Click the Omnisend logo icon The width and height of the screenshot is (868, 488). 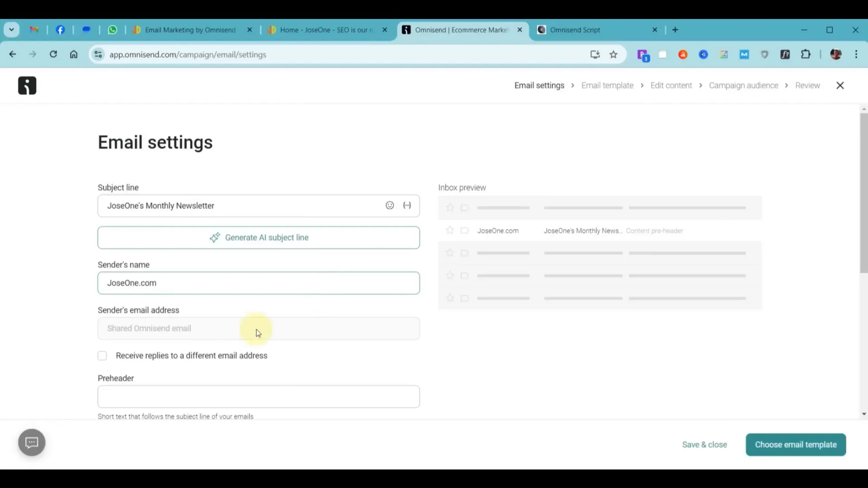pyautogui.click(x=27, y=85)
